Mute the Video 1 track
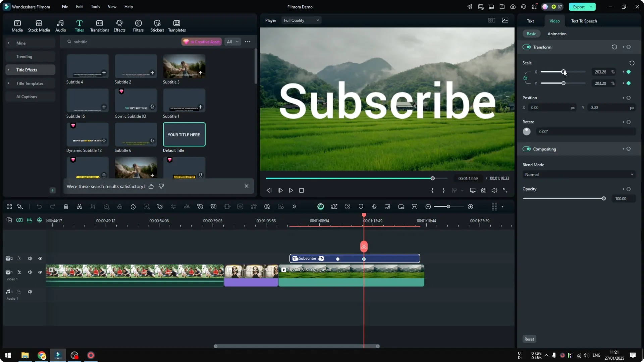The height and width of the screenshot is (362, 644). (30, 272)
